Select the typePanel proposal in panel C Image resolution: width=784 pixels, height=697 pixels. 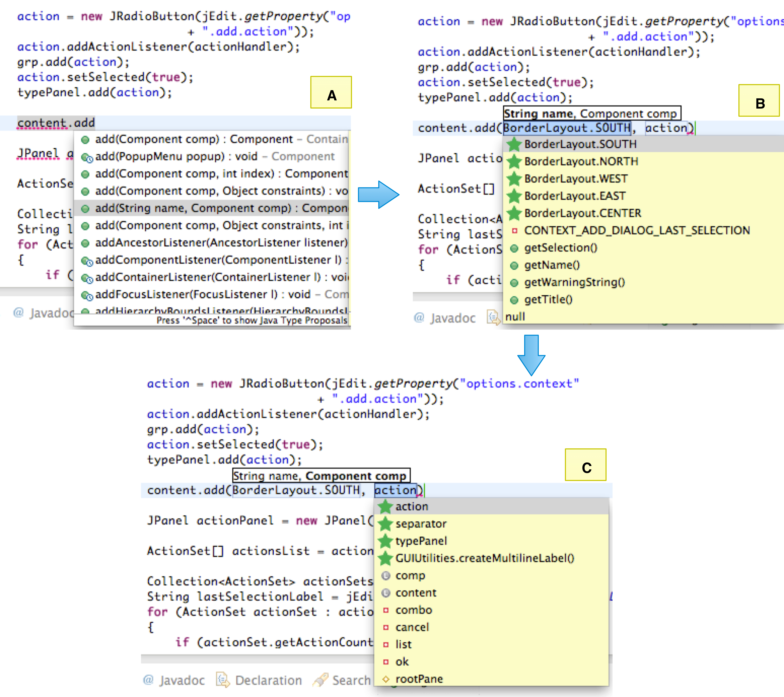[491, 541]
